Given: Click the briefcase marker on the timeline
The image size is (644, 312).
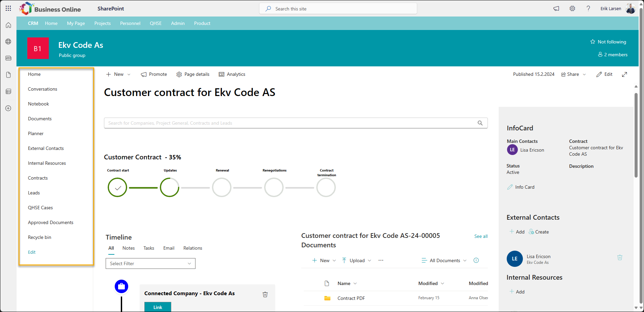Looking at the screenshot, I should [121, 286].
